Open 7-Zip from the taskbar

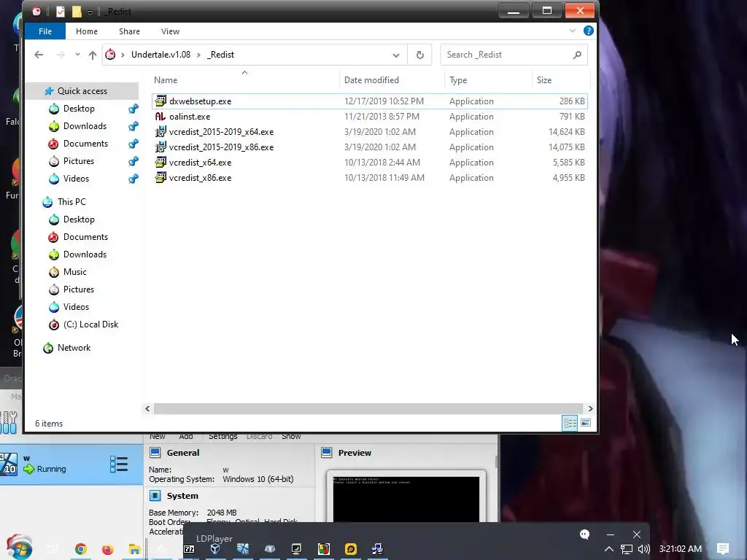pyautogui.click(x=189, y=549)
